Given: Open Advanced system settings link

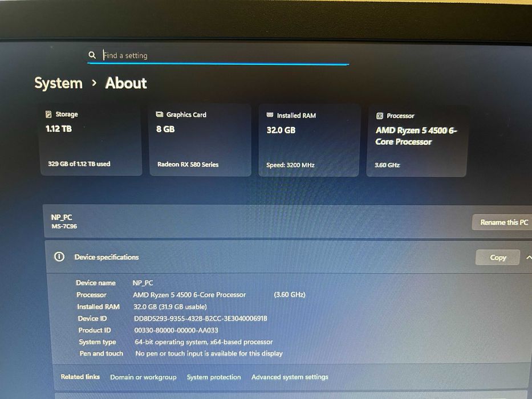Looking at the screenshot, I should click(x=290, y=377).
